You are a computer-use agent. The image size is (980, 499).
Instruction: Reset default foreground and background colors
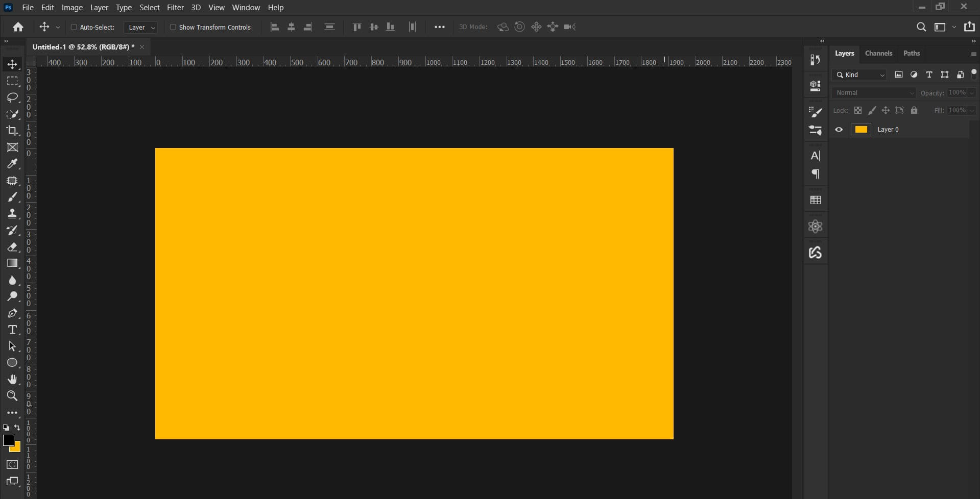tap(6, 428)
